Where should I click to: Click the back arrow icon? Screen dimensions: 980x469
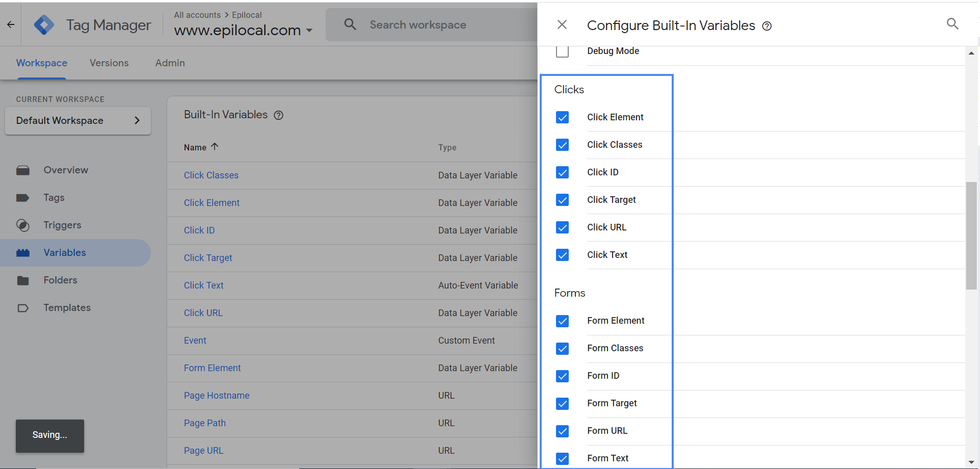tap(11, 24)
